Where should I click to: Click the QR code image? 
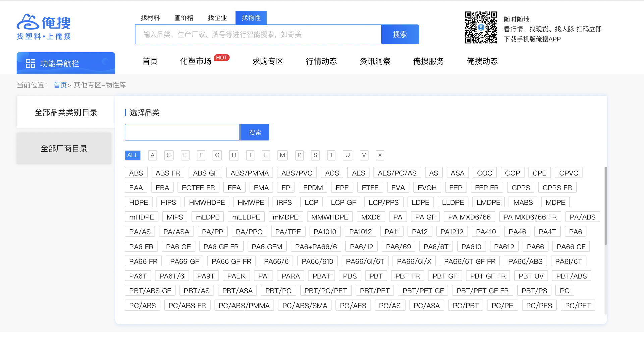click(x=481, y=27)
